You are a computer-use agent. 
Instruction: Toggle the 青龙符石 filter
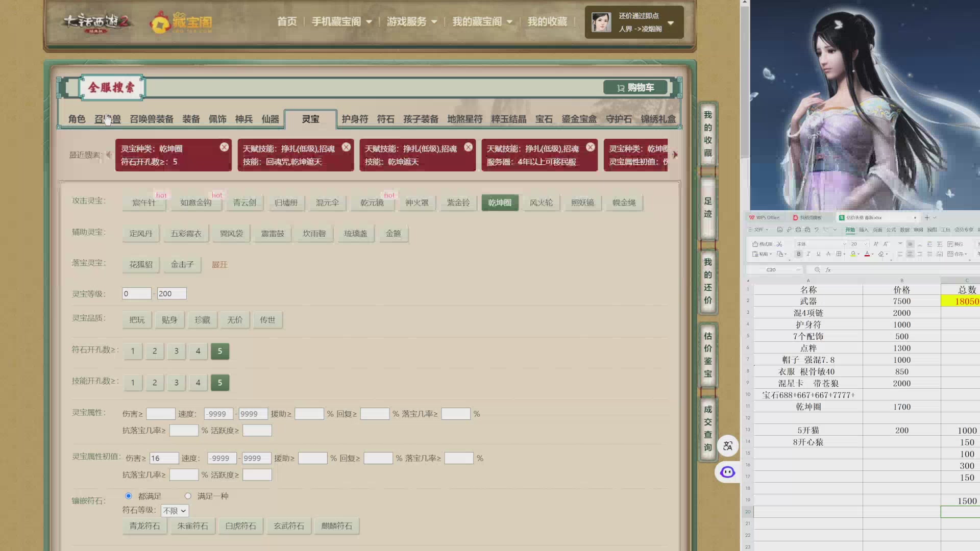[144, 526]
